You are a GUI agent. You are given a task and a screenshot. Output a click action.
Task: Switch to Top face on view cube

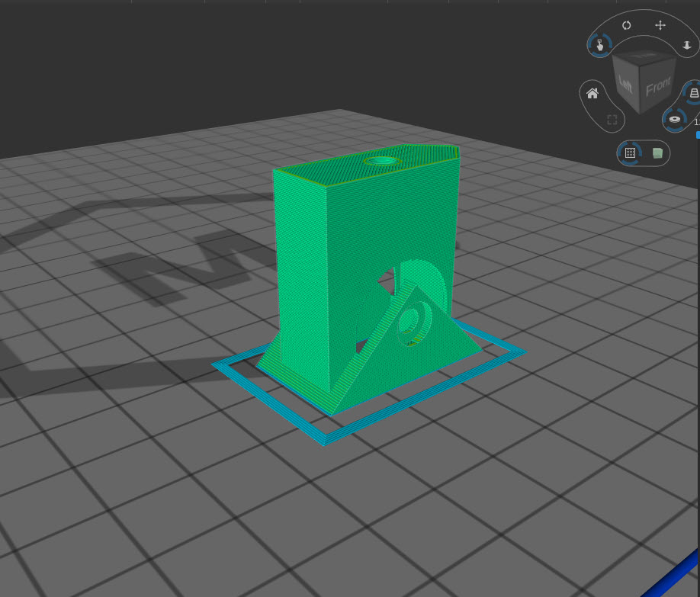[644, 56]
